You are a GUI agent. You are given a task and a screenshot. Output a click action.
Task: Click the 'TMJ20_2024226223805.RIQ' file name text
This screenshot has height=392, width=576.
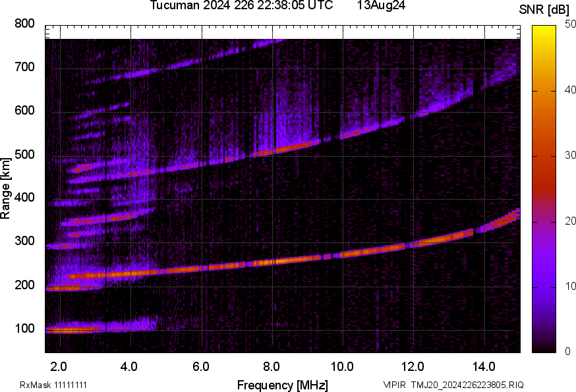468,385
